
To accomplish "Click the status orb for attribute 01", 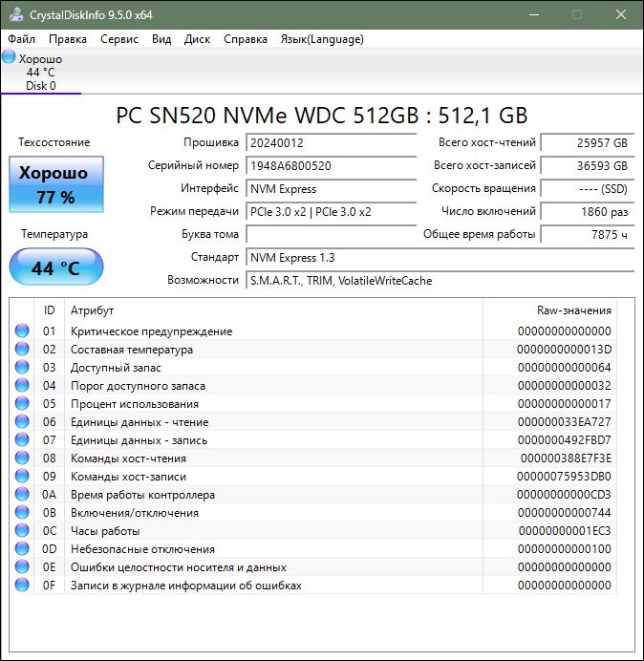I will pyautogui.click(x=22, y=330).
